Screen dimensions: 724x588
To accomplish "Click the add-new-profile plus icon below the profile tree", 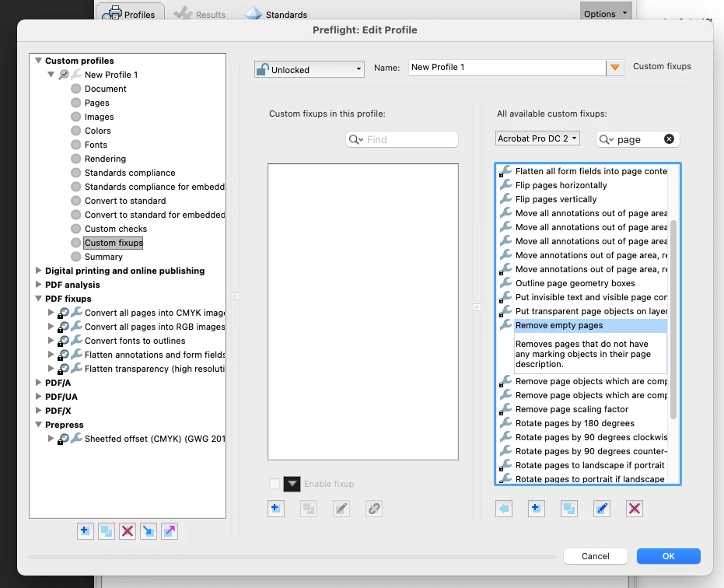I will click(85, 530).
